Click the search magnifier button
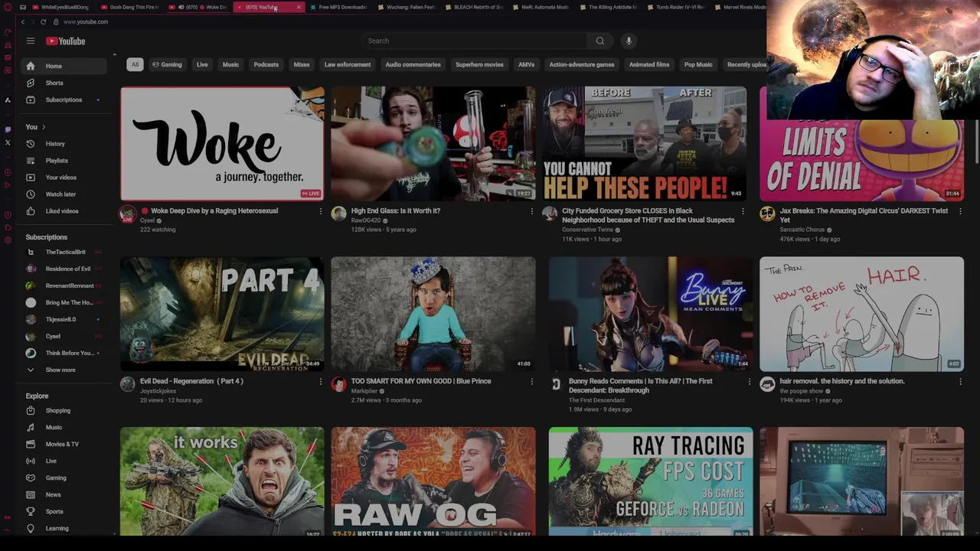The height and width of the screenshot is (551, 980). click(x=600, y=41)
